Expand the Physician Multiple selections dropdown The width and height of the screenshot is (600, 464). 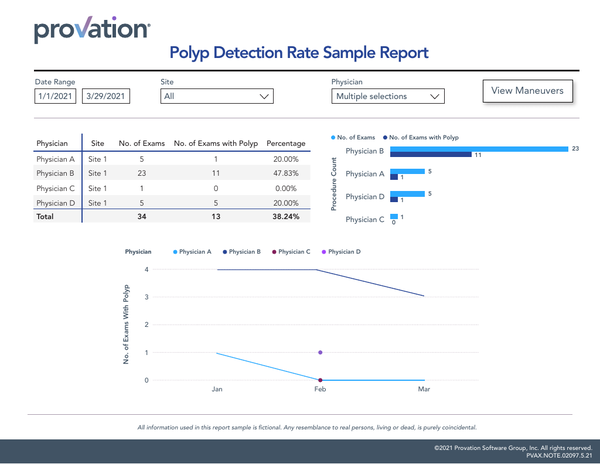coord(388,97)
